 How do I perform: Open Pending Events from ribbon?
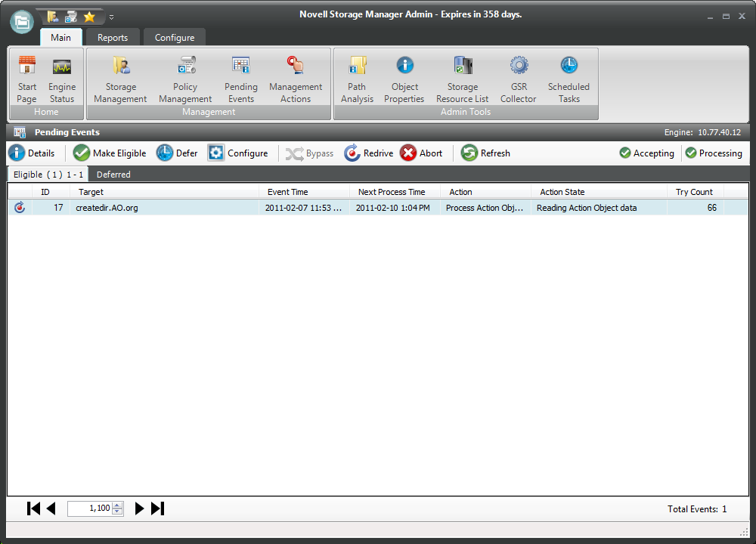point(240,79)
